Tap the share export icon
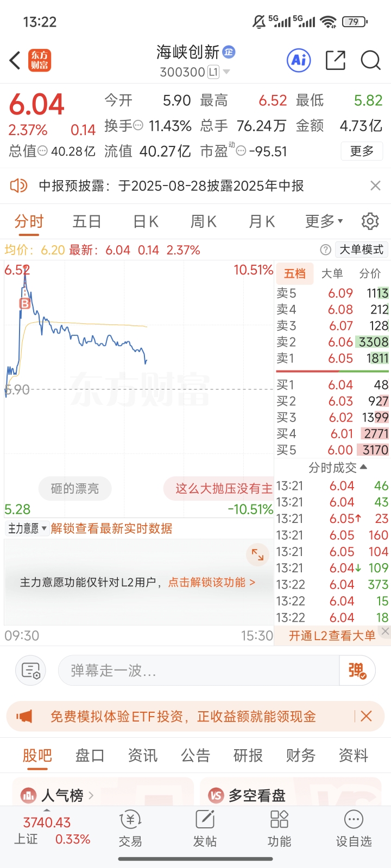The width and height of the screenshot is (391, 868). (335, 60)
